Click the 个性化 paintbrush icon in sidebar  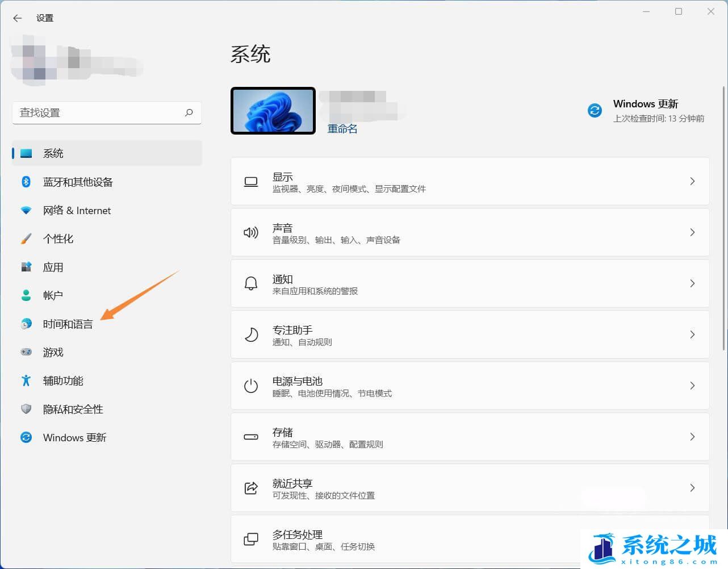26,239
